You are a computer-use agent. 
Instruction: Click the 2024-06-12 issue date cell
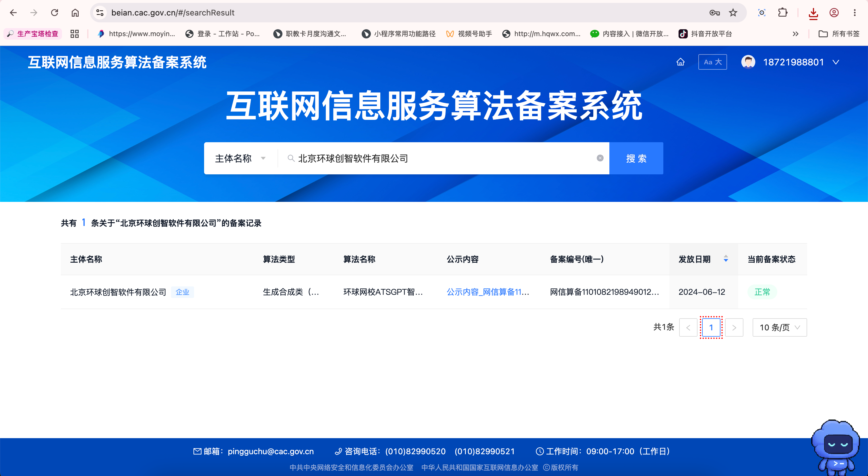click(702, 292)
